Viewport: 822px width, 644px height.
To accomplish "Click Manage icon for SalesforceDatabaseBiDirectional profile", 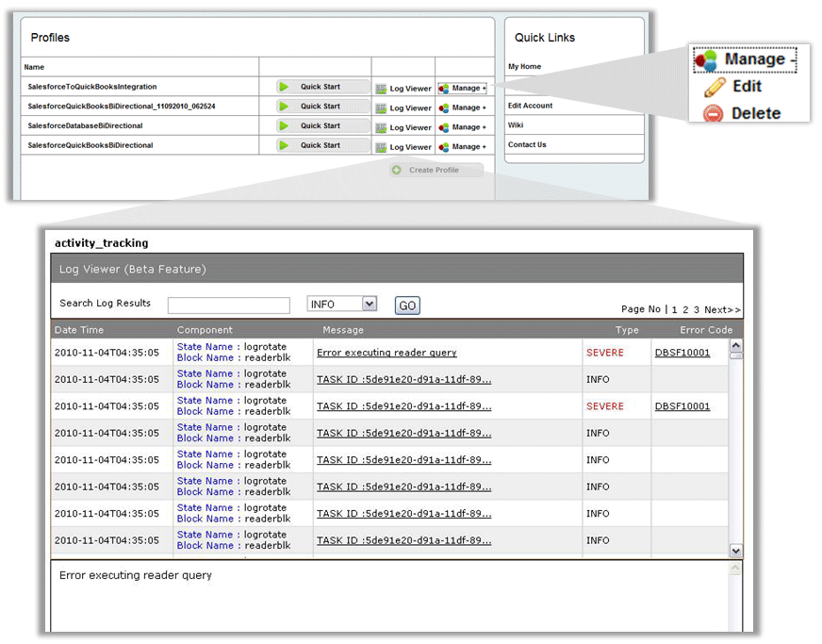I will tap(444, 127).
